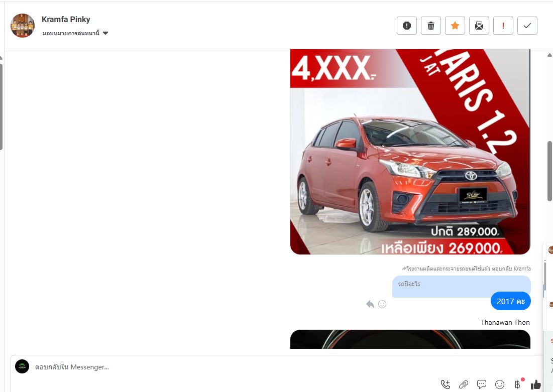Viewport: 553px width, 392px height.
Task: Open the red Toyota Yaris image
Action: [410, 152]
